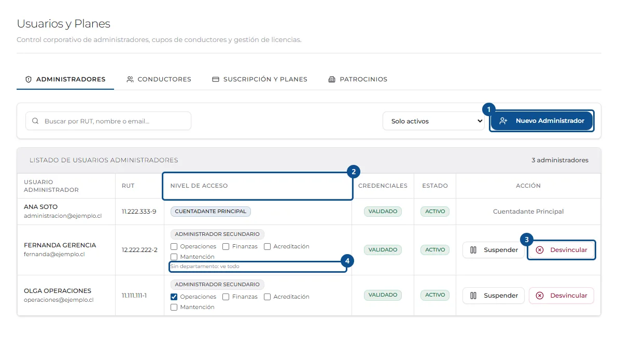Switch to the Administradores tab
The image size is (618, 364).
click(x=65, y=79)
